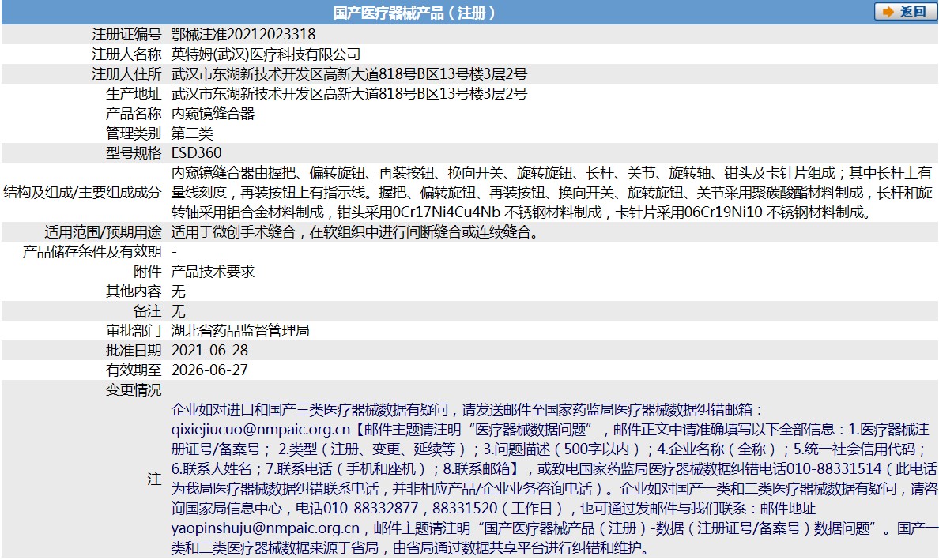Select model specification ESD360

(x=197, y=153)
